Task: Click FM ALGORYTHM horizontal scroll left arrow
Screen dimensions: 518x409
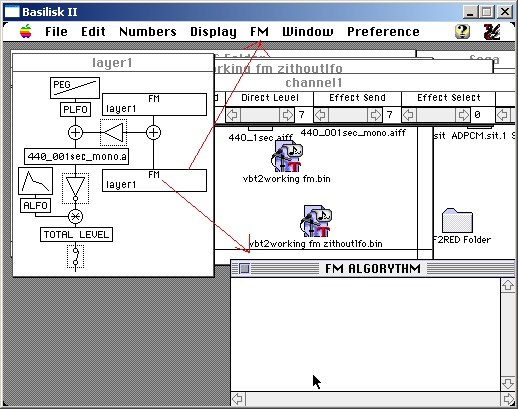Action: tap(238, 399)
